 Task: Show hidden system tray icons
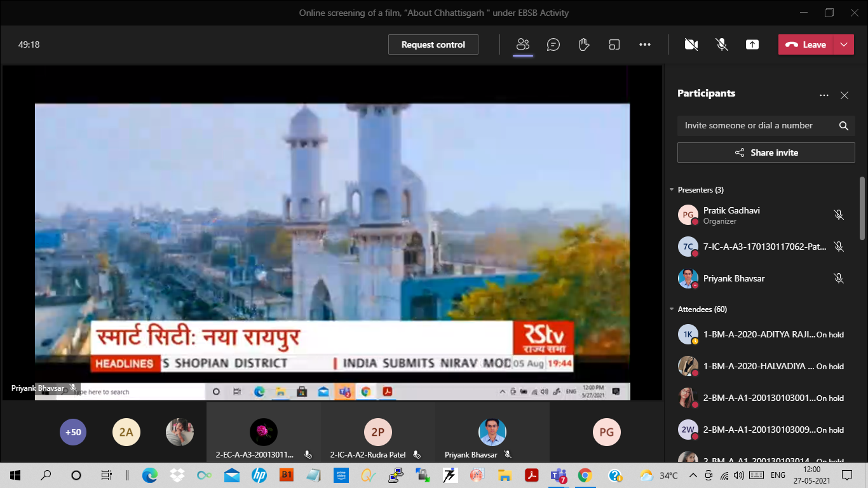click(692, 475)
